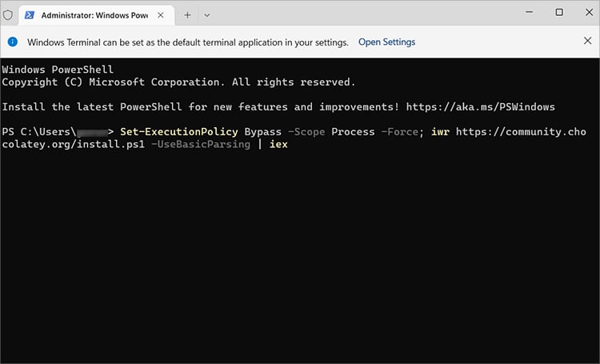Click the blue info icon in notification bar
Screen dimensions: 600x364
(x=13, y=42)
